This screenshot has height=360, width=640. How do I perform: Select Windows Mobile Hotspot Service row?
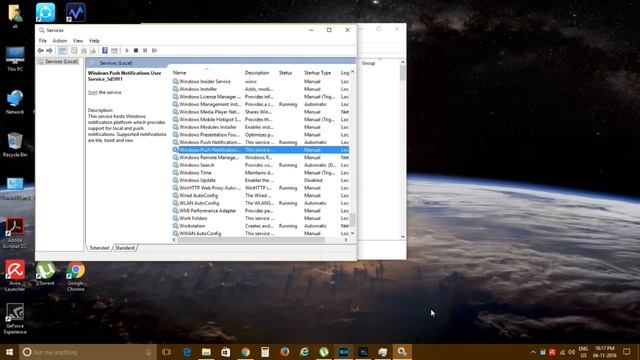click(260, 120)
